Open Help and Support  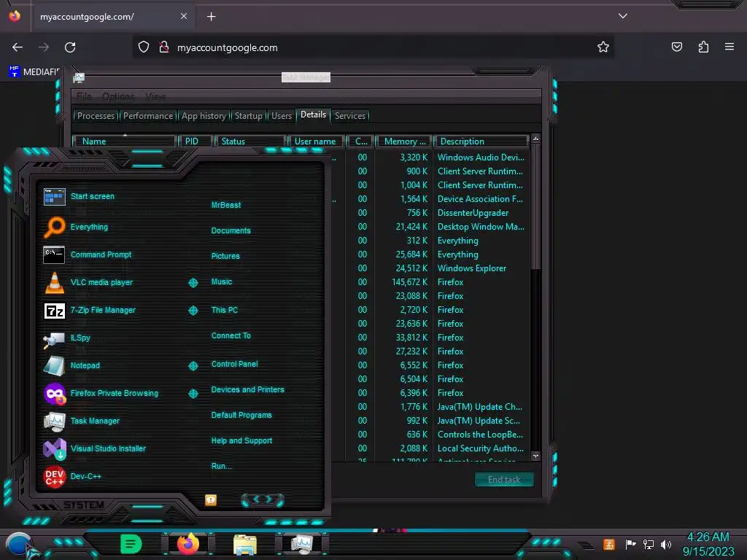click(241, 441)
